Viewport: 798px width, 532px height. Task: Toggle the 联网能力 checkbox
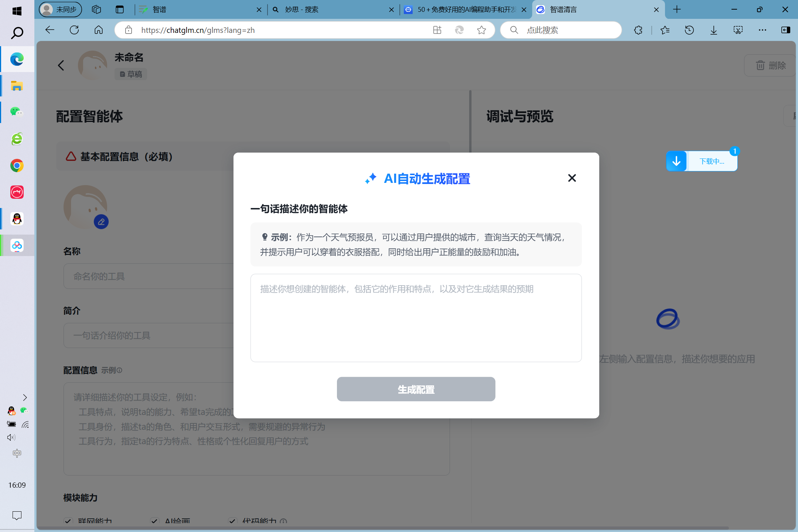click(x=68, y=521)
